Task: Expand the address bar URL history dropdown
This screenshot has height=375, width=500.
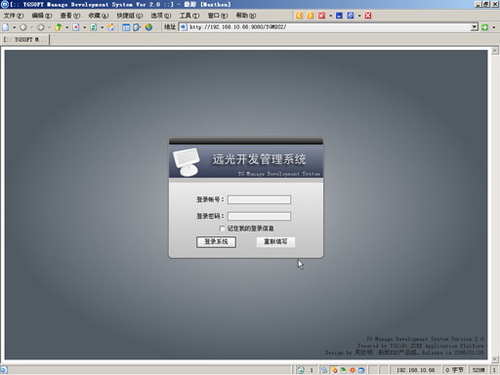Action: (474, 27)
